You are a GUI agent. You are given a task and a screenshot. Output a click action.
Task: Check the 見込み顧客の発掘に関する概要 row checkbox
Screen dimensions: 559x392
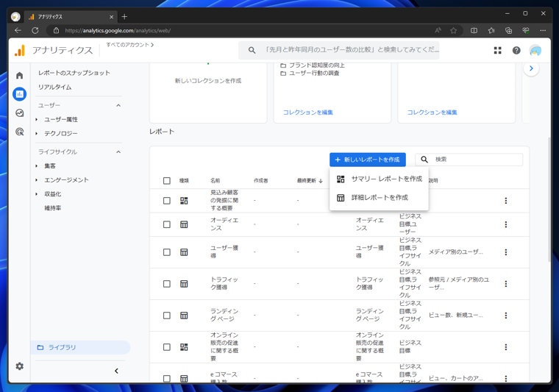(166, 201)
